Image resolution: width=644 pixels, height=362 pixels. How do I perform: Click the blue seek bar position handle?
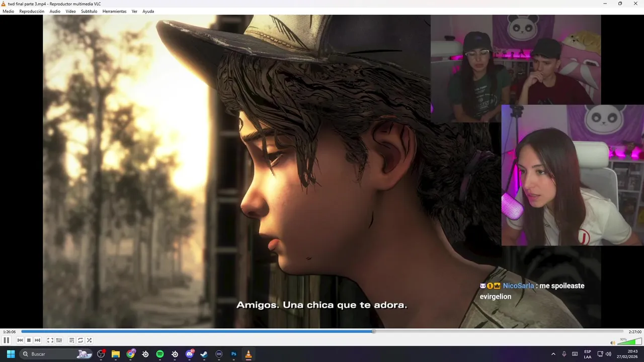(x=374, y=331)
